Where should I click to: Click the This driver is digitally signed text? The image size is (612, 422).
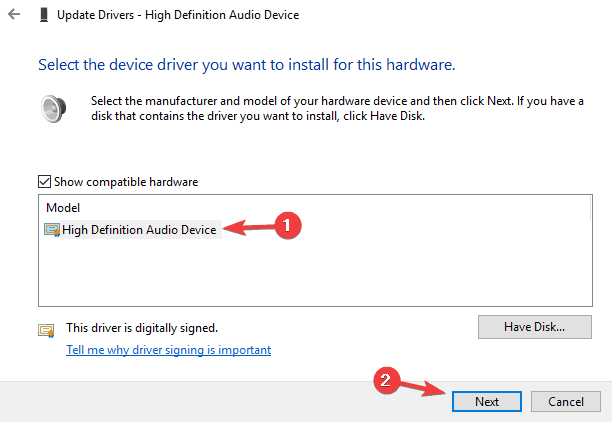[x=142, y=328]
